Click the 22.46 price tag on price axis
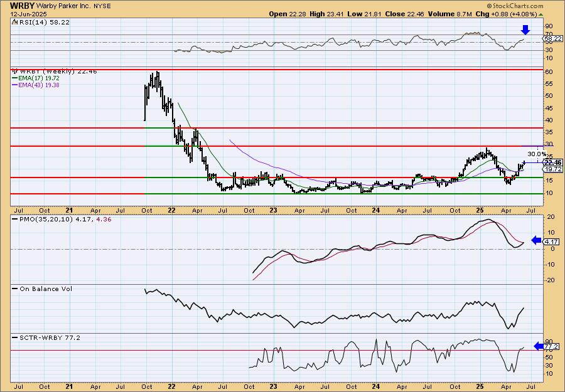 (553, 162)
